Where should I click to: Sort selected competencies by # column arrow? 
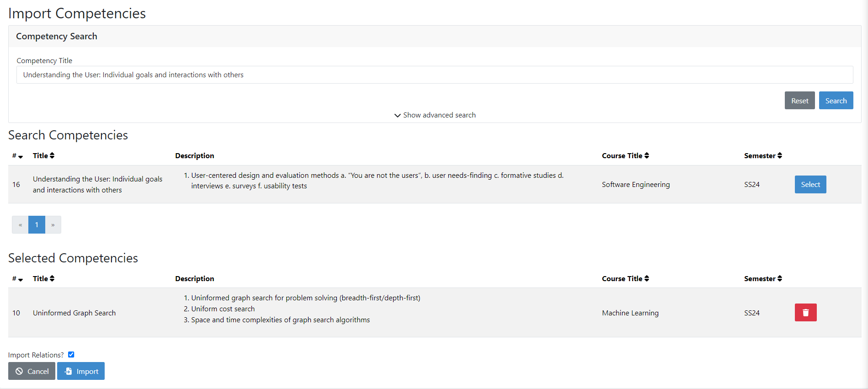(20, 279)
